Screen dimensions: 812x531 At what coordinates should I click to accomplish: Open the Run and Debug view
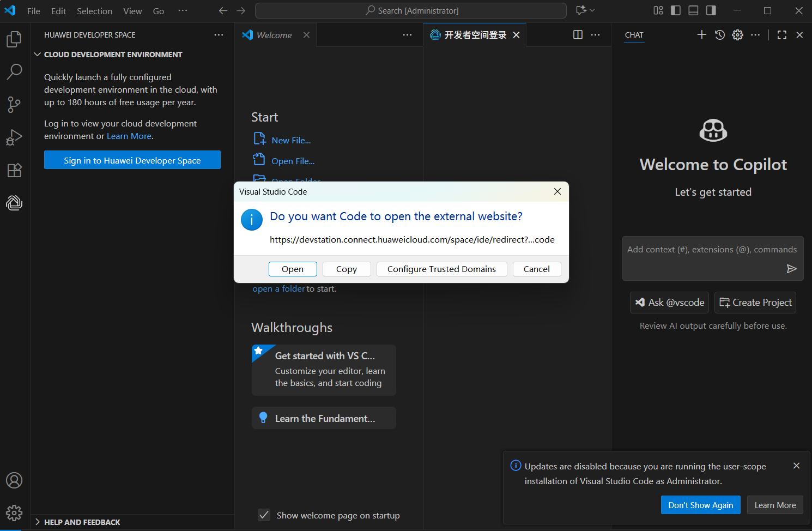[14, 137]
